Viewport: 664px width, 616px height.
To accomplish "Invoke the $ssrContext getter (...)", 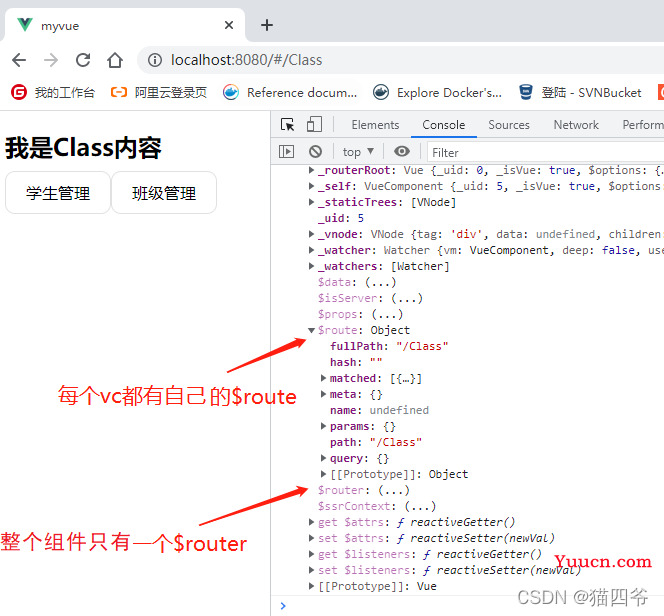I will click(x=420, y=506).
